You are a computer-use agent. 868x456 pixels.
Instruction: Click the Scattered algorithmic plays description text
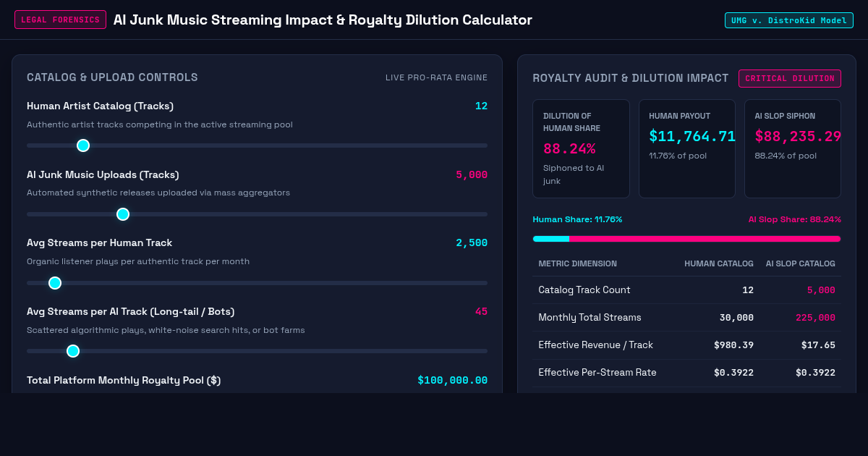[x=166, y=330]
